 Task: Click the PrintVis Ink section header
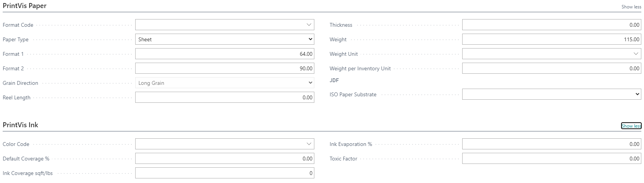(20, 125)
